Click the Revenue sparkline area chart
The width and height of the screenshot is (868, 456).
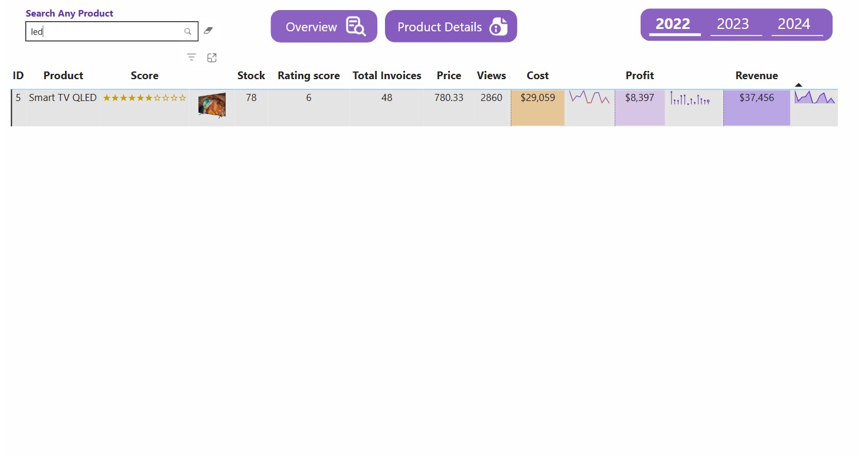pos(814,97)
